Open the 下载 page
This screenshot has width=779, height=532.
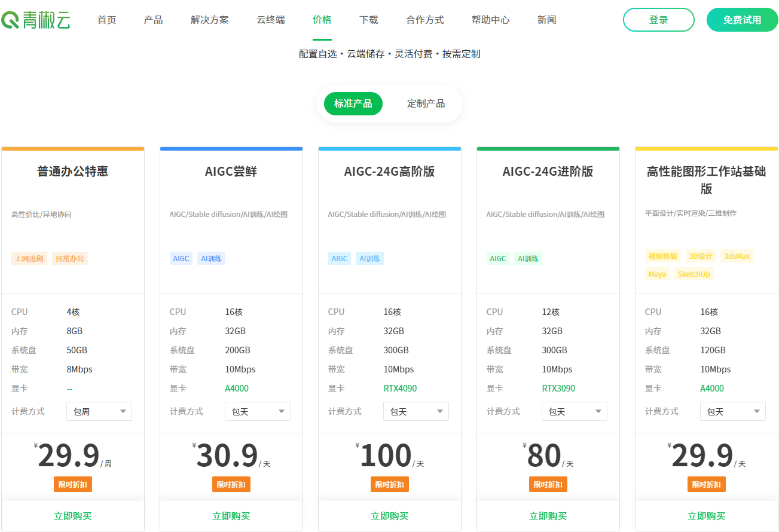(369, 20)
